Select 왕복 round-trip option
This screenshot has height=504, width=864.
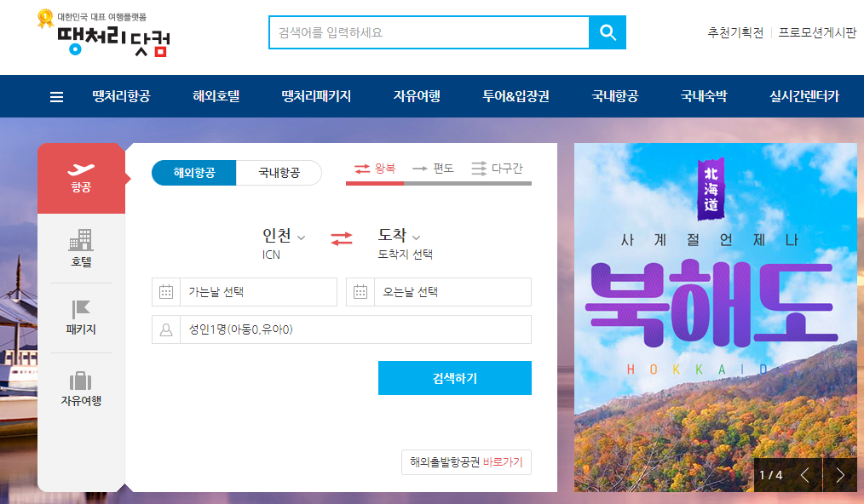click(x=374, y=169)
